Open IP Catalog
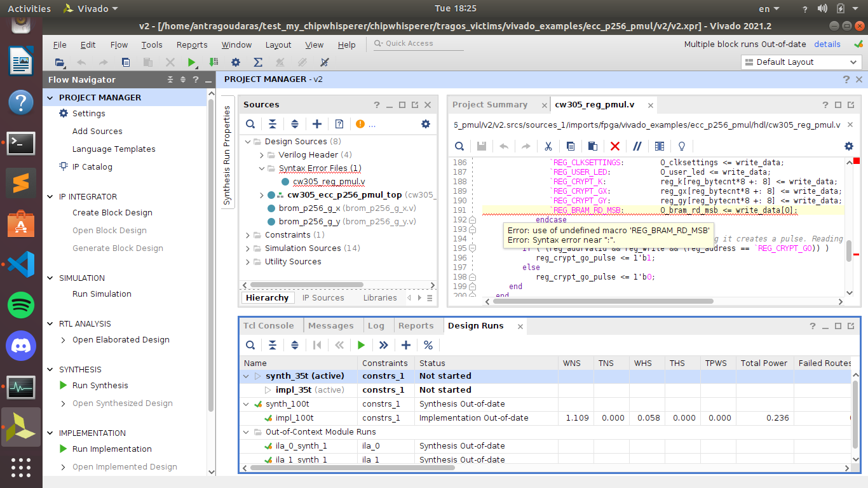The width and height of the screenshot is (868, 488). (x=92, y=167)
